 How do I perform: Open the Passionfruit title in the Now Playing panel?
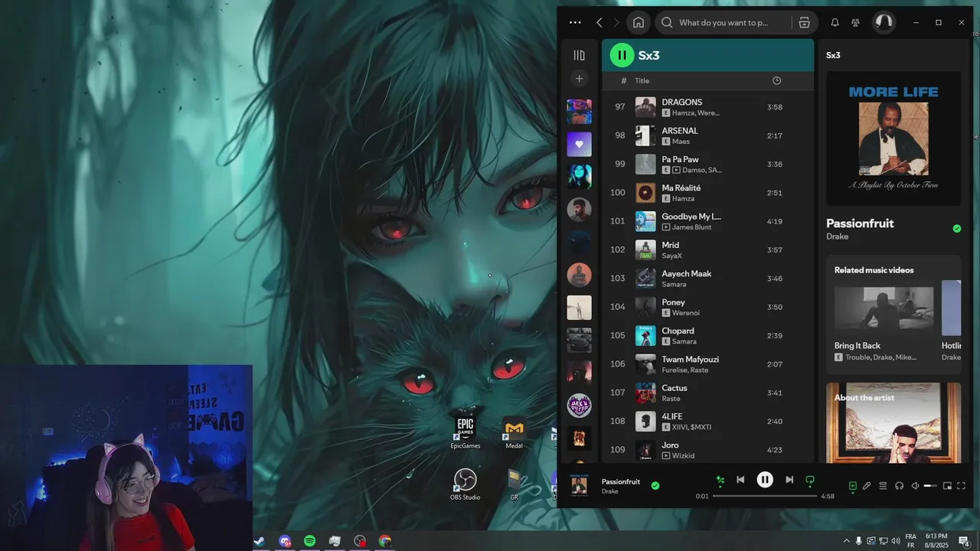[860, 223]
